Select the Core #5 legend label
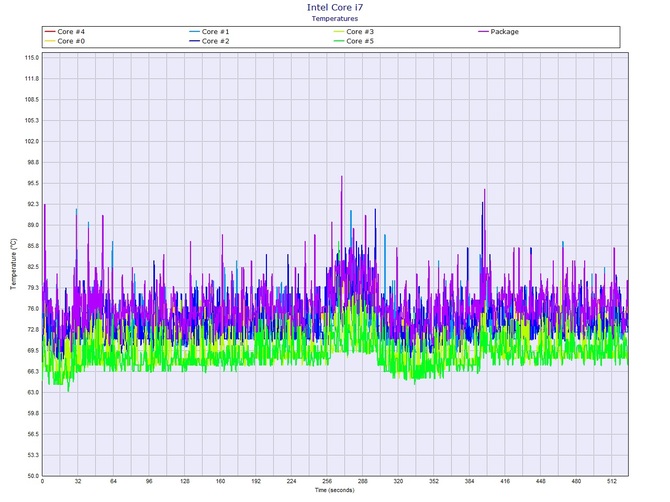Viewport: 670px width, 502px height. [360, 41]
